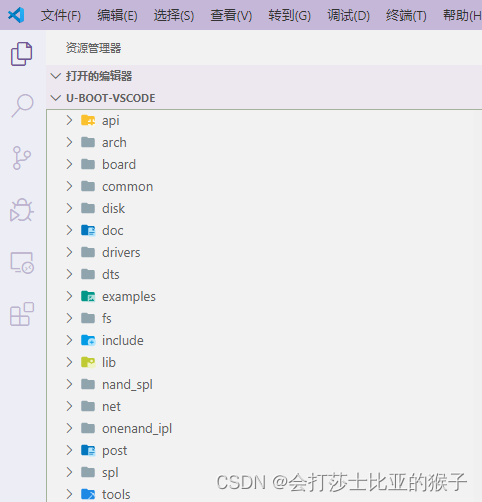The width and height of the screenshot is (482, 502).
Task: Expand the spl folder chevron
Action: pos(69,472)
